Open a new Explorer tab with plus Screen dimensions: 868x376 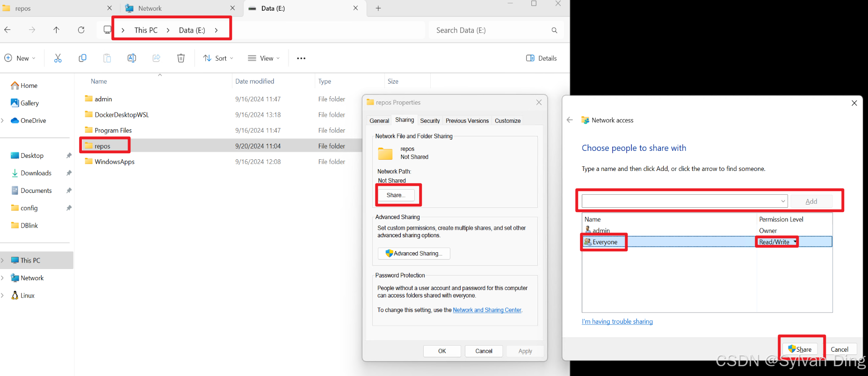[x=378, y=8]
